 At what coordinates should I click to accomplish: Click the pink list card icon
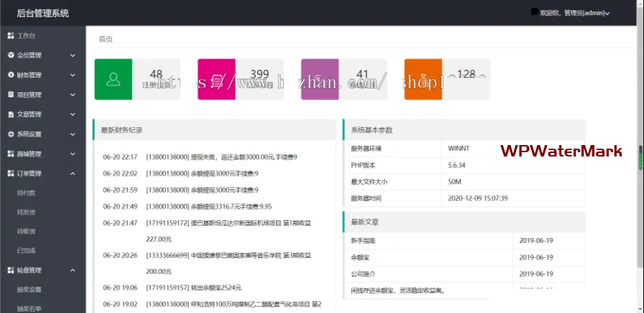[216, 79]
